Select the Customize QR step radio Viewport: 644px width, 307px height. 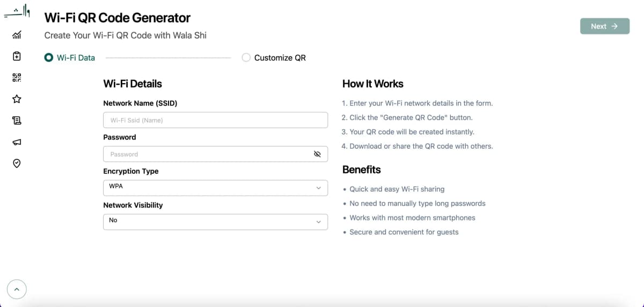(x=246, y=57)
